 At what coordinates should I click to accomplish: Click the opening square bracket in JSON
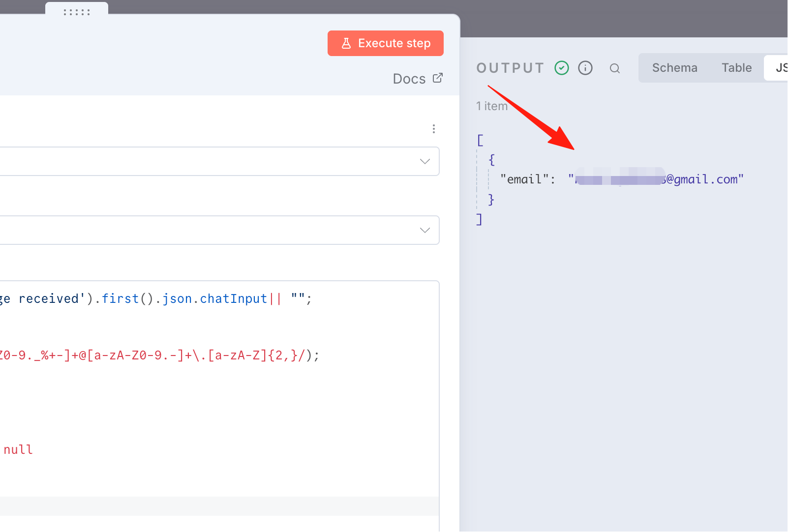480,140
